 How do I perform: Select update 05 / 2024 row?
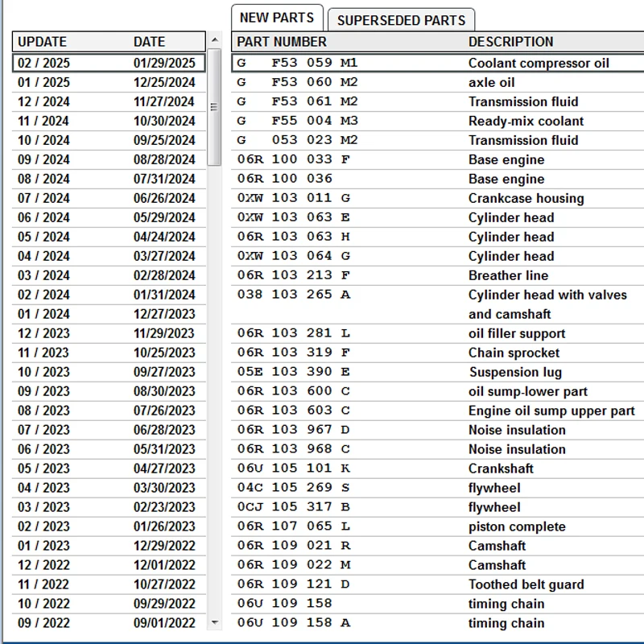point(109,237)
